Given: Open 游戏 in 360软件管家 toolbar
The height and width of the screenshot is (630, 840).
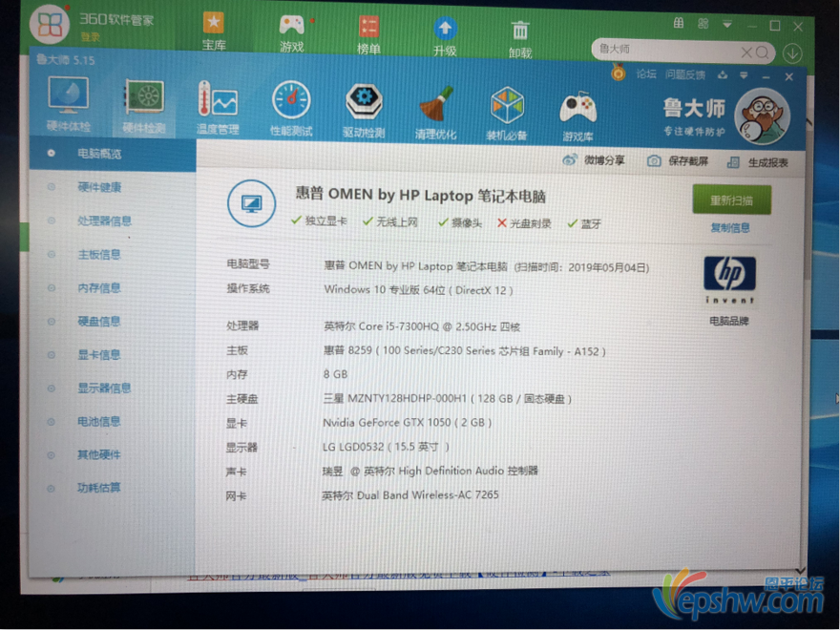Looking at the screenshot, I should tap(291, 33).
